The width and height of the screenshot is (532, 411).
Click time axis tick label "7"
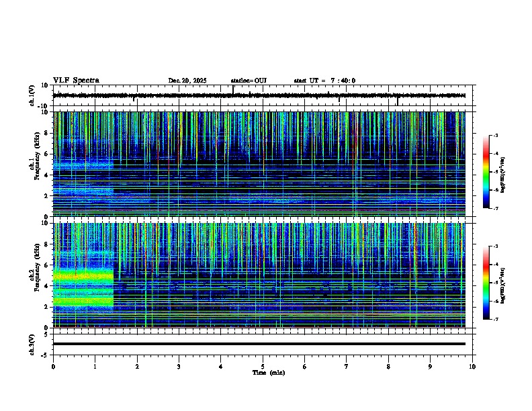[x=347, y=367]
